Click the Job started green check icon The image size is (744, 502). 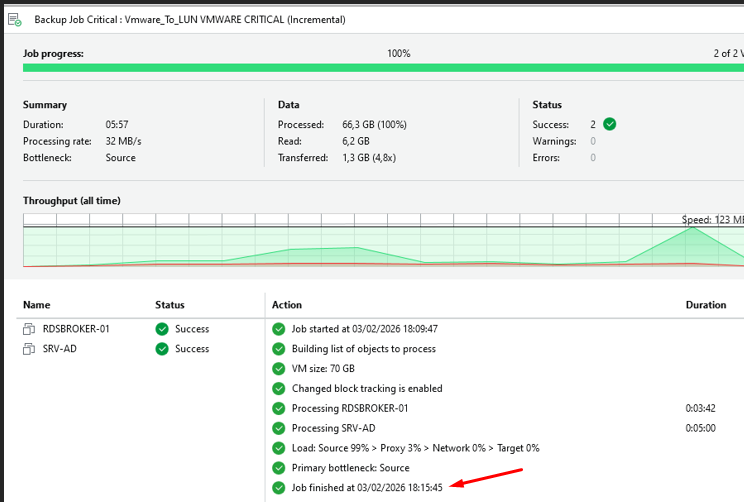(279, 329)
